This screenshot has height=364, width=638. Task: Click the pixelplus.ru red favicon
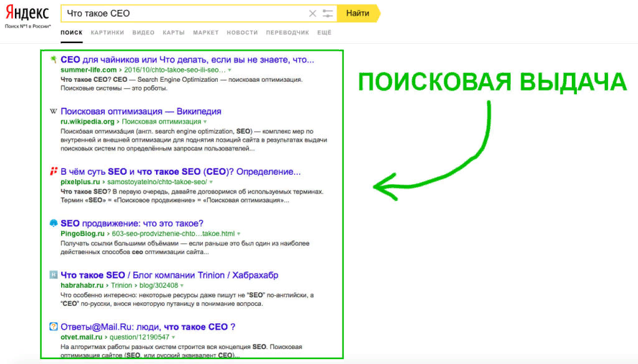[53, 171]
